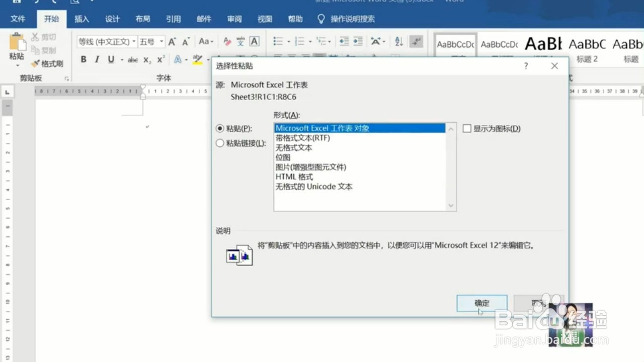Apply subscript formatting
Viewport: 644px width, 362px height.
tap(147, 60)
